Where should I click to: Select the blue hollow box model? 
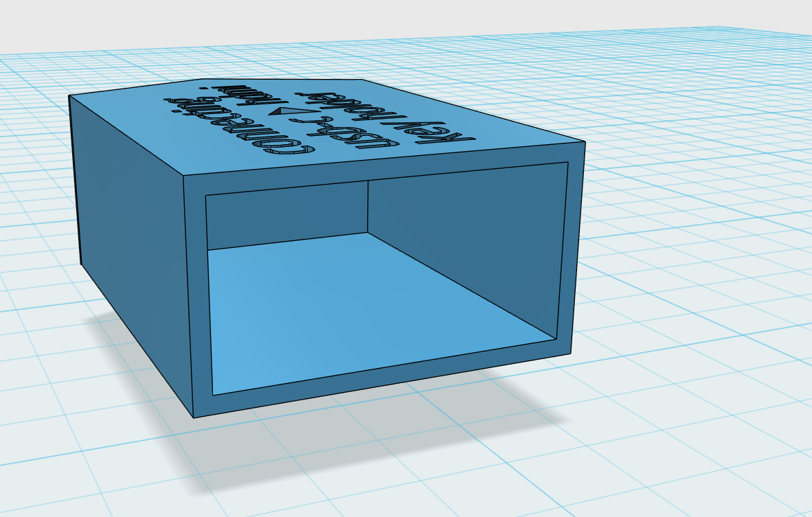click(327, 249)
